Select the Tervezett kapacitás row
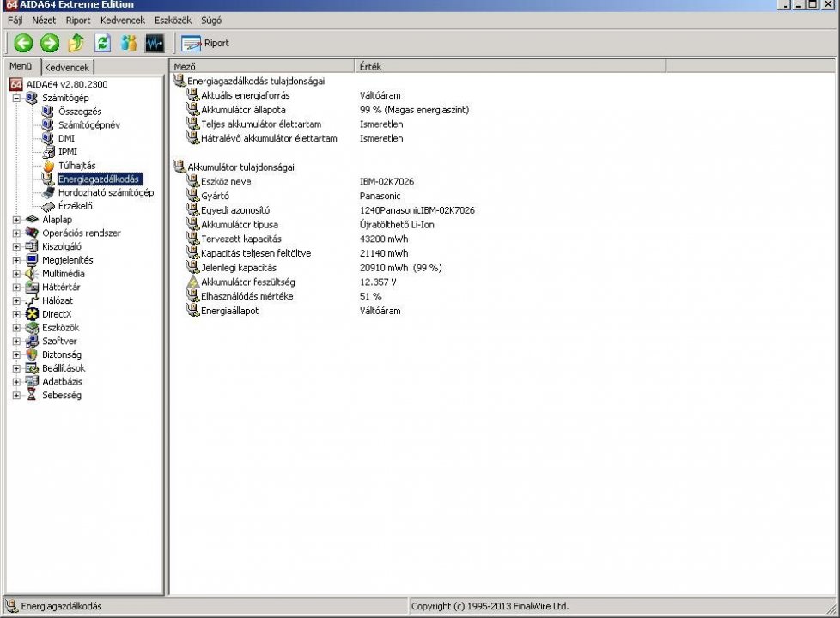This screenshot has height=618, width=840. (240, 239)
